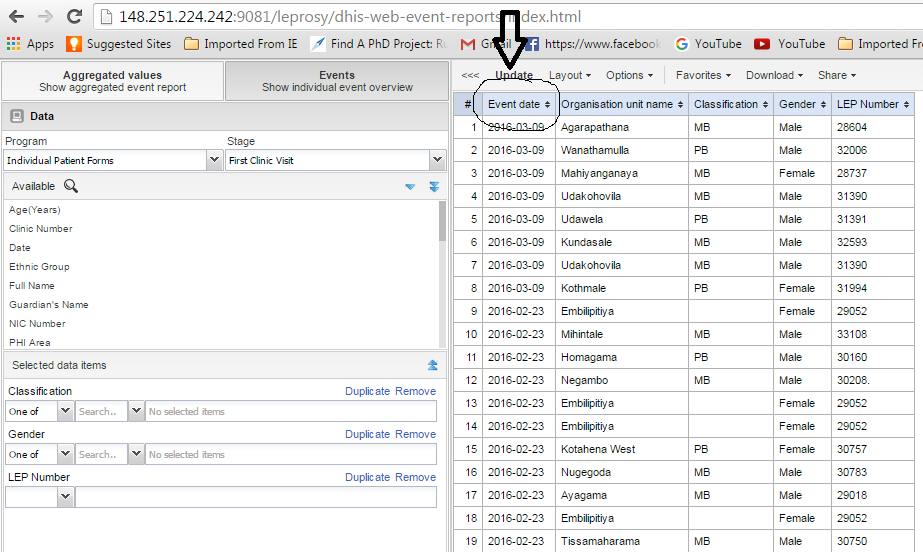
Task: Click double down arrow to select all
Action: (x=434, y=186)
